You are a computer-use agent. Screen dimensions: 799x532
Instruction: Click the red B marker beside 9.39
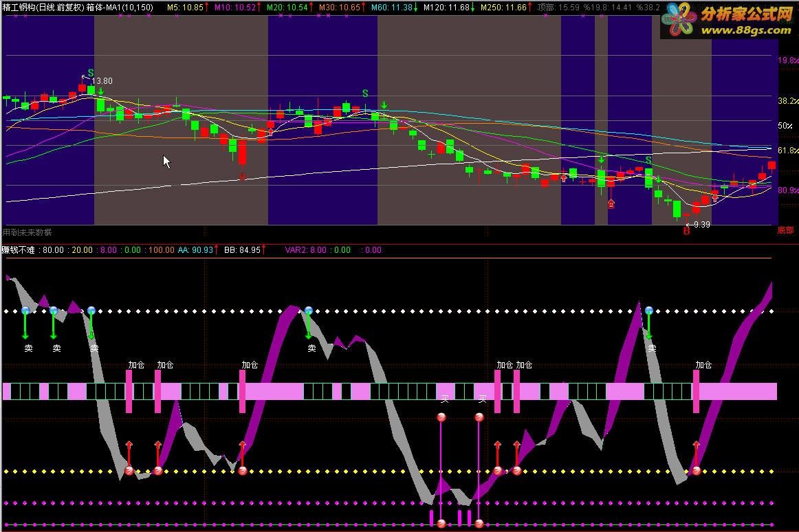pos(686,231)
